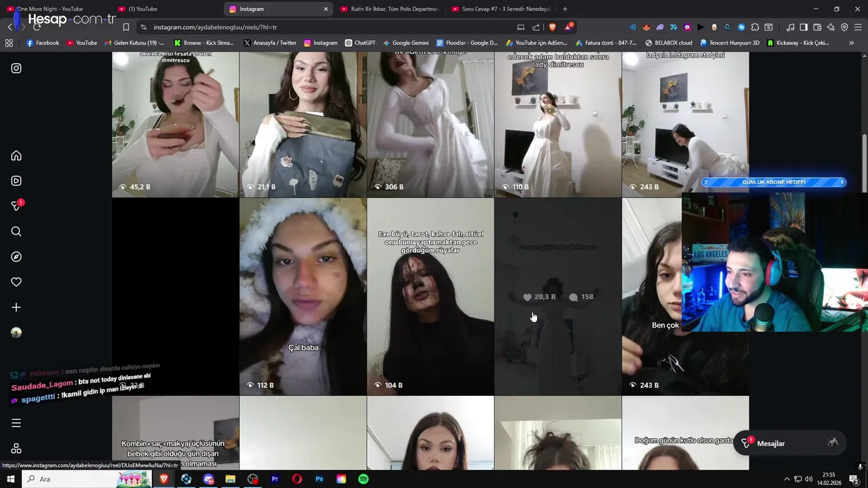
Task: Open the BELABOX cloud bookmark
Action: (x=669, y=43)
